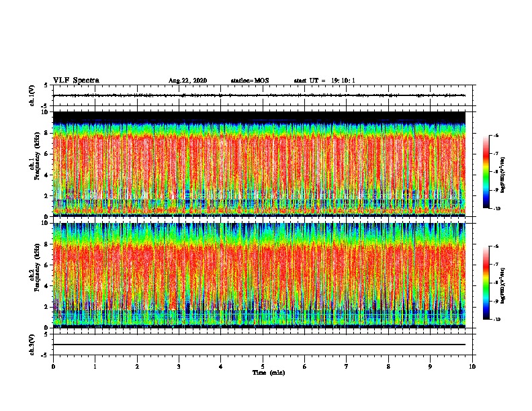Click the ch.1 'Frequency (kHz)' axis label
Screen dimensions: 532x411
tap(37, 156)
